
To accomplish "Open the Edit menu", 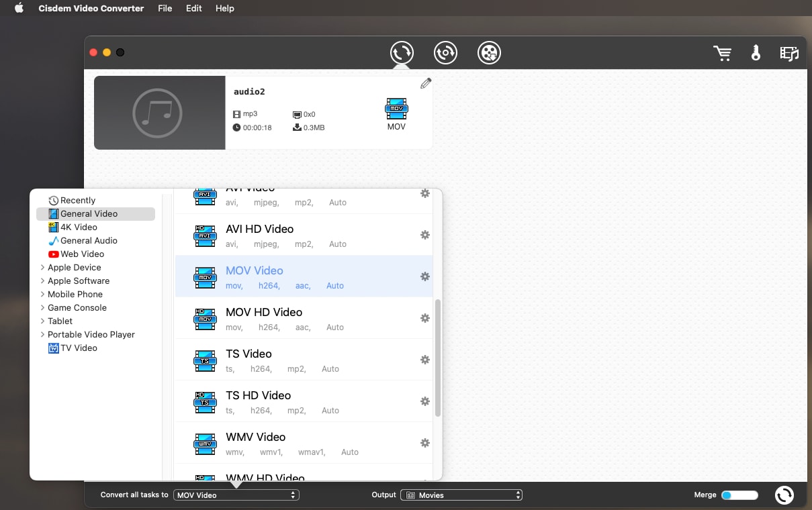I will click(194, 8).
